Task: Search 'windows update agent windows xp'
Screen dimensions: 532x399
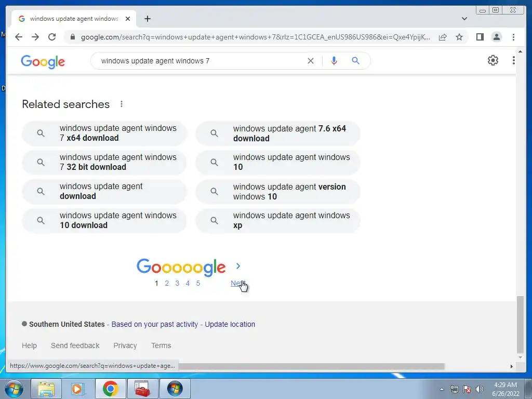Action: point(278,220)
